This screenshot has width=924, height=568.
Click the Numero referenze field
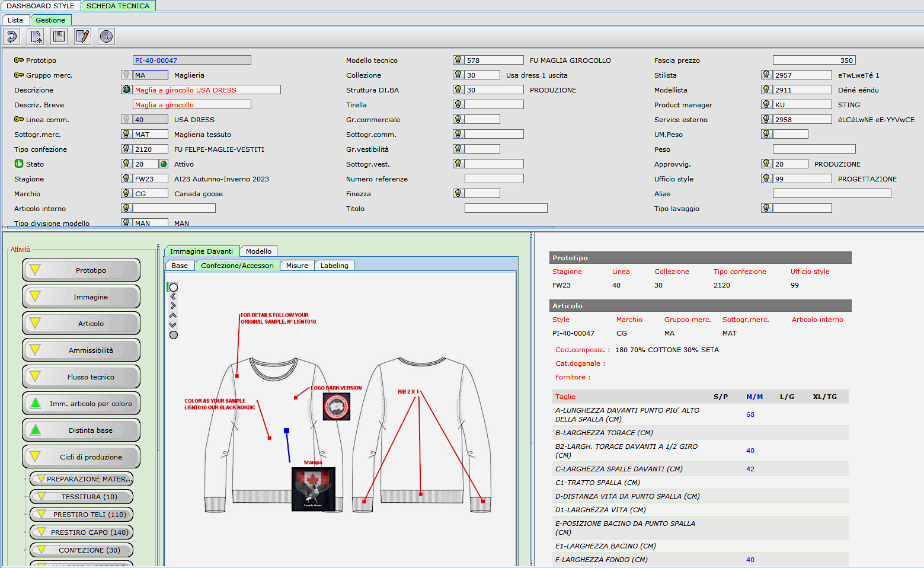click(494, 178)
